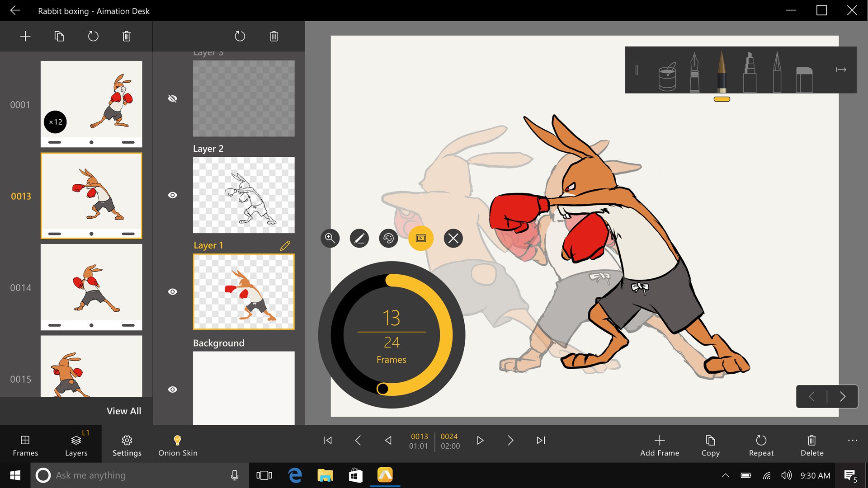The height and width of the screenshot is (488, 868).
Task: Show hidden system tray icons
Action: 725,475
